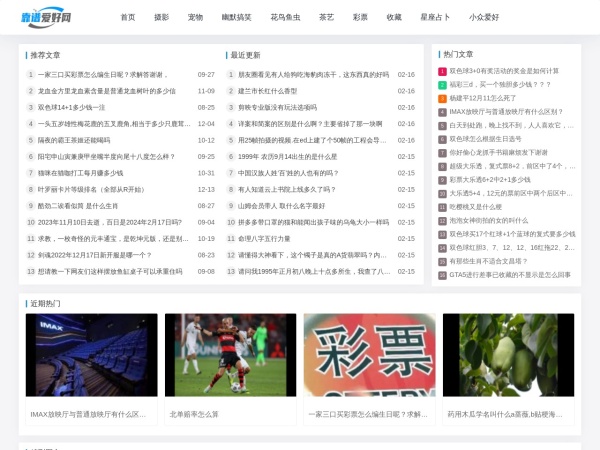Open hot article 彩票大乐透6+2中2+1多少钱
This screenshot has height=450, width=600.
[x=490, y=180]
